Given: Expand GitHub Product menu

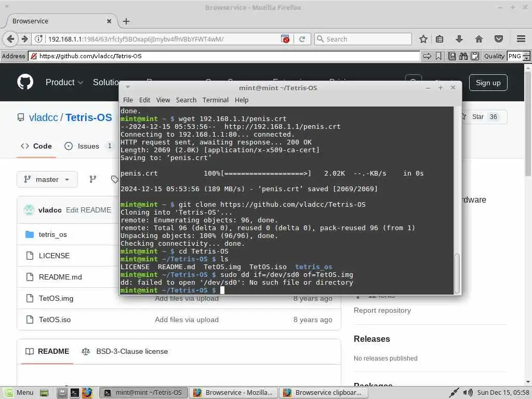Looking at the screenshot, I should 64,83.
